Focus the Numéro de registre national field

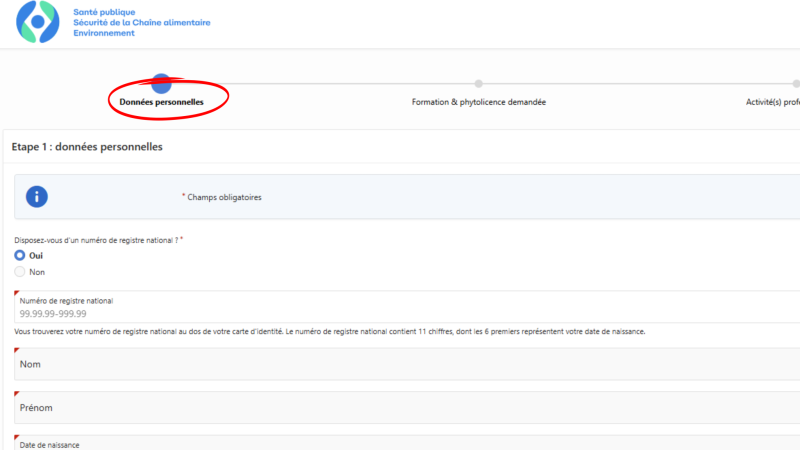pos(400,313)
